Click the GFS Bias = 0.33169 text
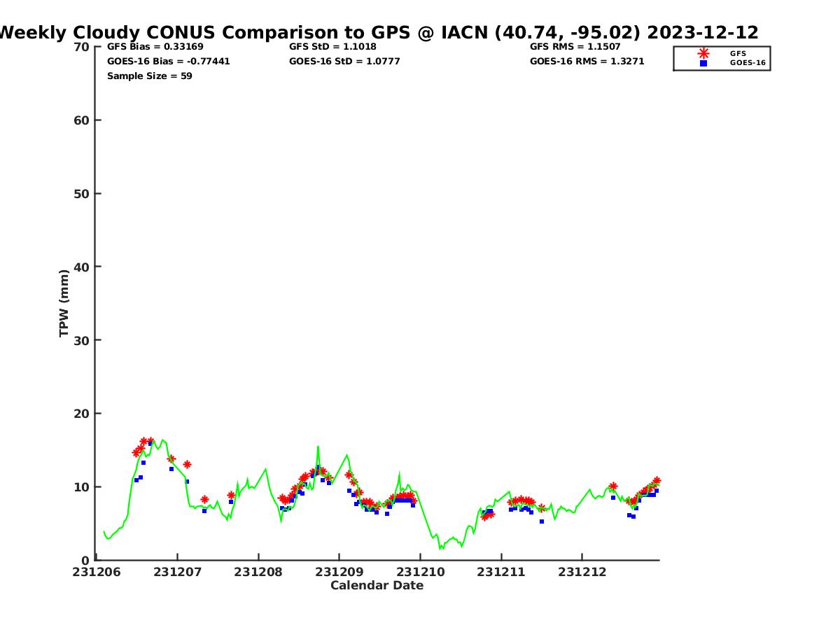 pyautogui.click(x=155, y=47)
